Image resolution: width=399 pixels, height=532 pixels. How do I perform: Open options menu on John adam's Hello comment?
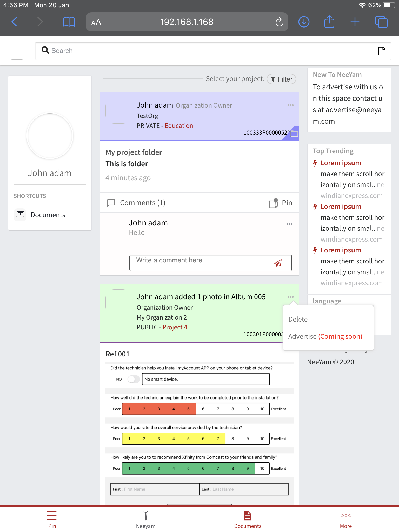coord(289,224)
